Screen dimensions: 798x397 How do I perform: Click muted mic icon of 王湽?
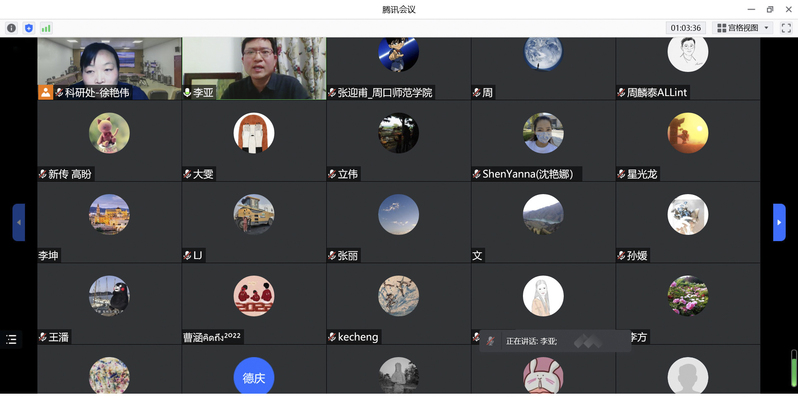pos(43,337)
